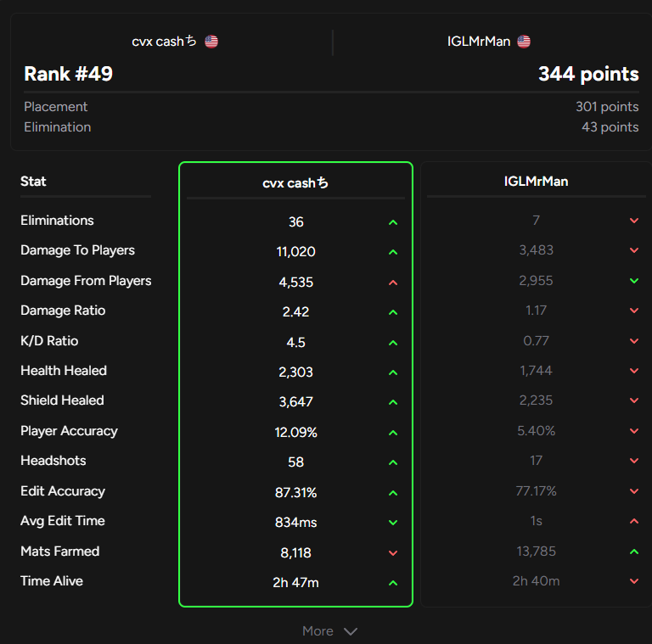Expand the More chevron below the table
The height and width of the screenshot is (644, 652).
click(351, 631)
